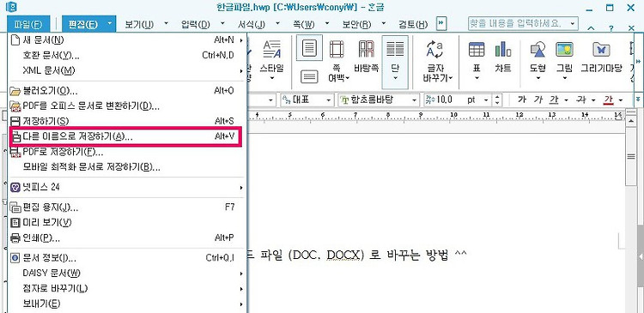644x313 pixels.
Task: Apply italic 가 formatting
Action: [538, 99]
